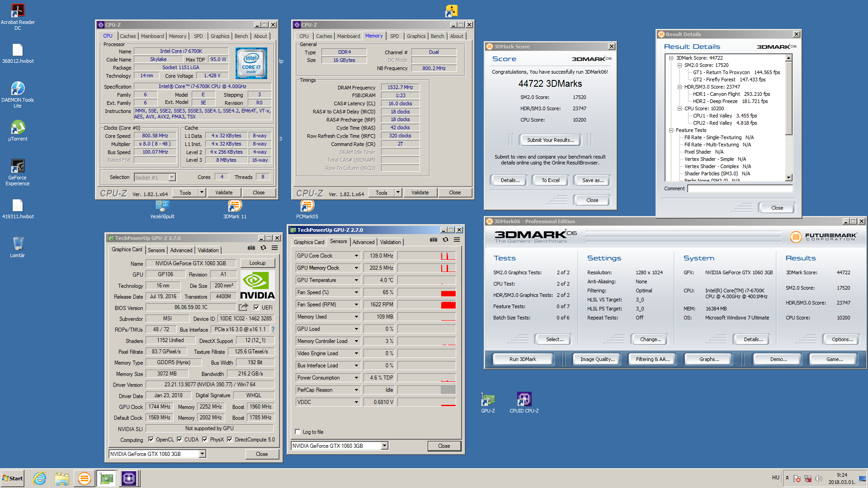This screenshot has width=868, height=488.
Task: Open the GPU-Z desktop shortcut
Action: tap(488, 403)
